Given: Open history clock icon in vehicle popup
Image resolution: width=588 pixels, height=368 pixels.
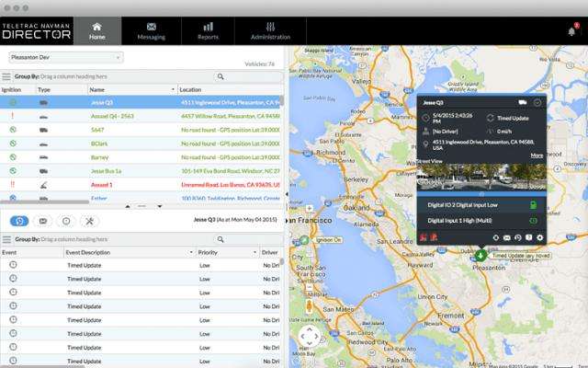Looking at the screenshot, I should click(518, 237).
